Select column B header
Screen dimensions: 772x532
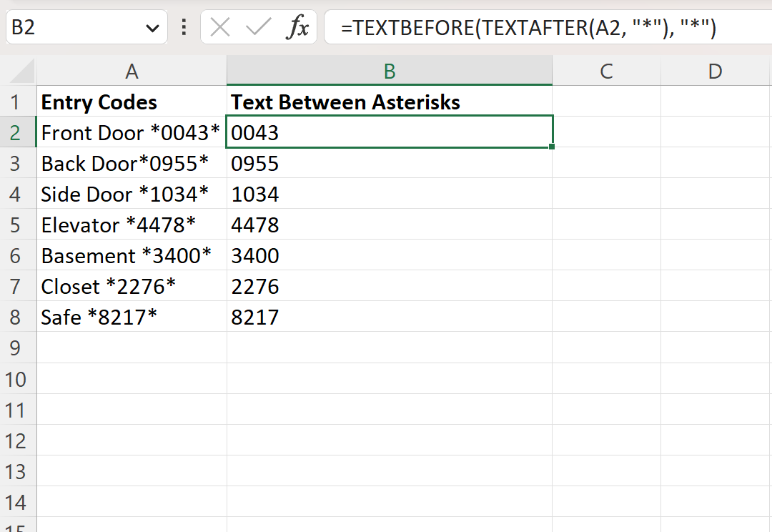390,72
